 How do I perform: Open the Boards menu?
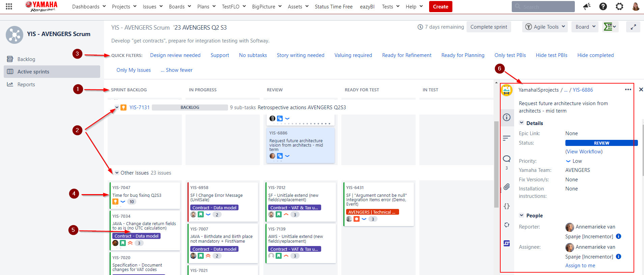180,6
